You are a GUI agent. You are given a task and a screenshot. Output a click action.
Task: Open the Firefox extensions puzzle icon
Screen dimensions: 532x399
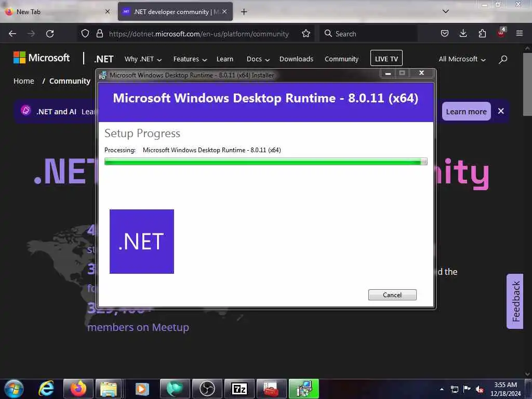point(482,34)
